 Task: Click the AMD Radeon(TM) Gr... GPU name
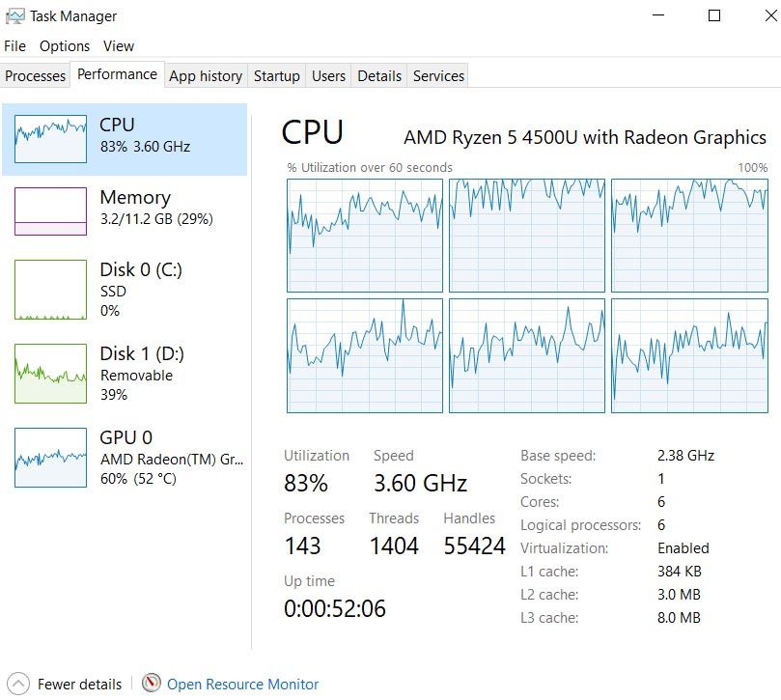pos(172,460)
